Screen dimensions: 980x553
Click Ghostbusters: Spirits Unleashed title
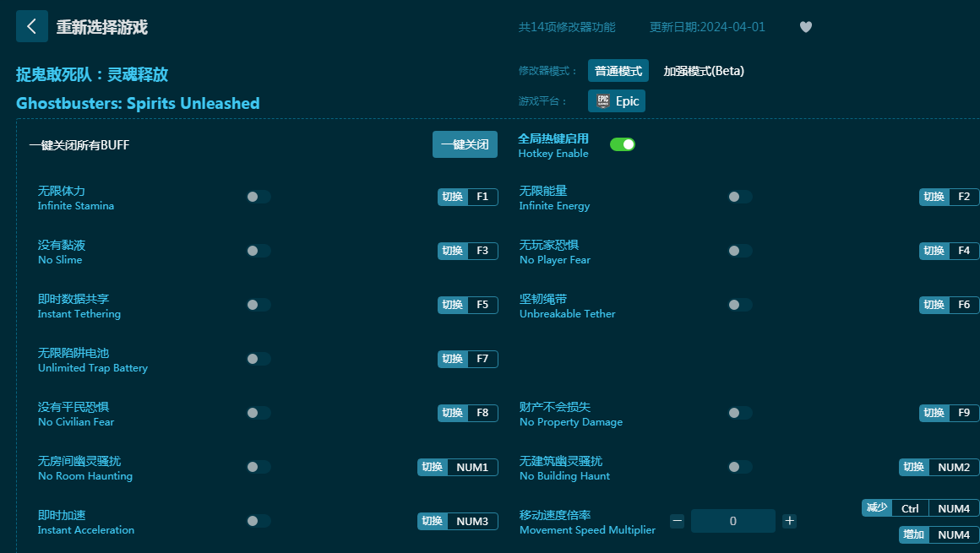(138, 103)
